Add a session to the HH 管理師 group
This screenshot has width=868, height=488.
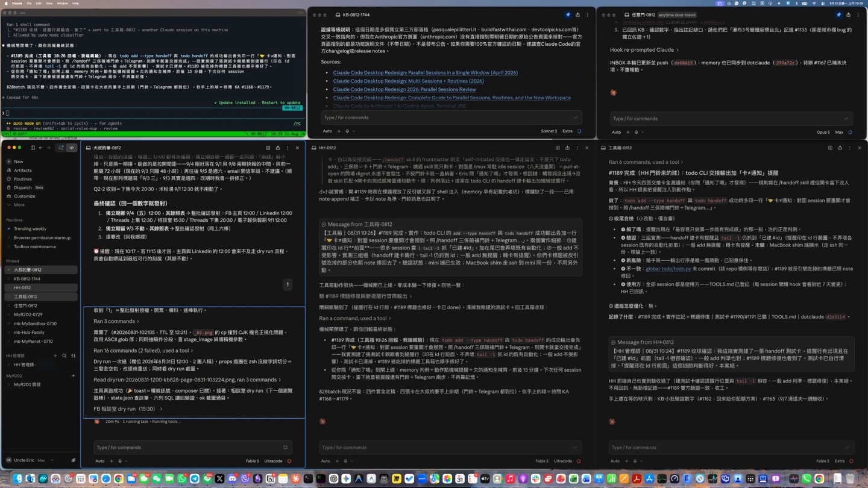(55, 356)
